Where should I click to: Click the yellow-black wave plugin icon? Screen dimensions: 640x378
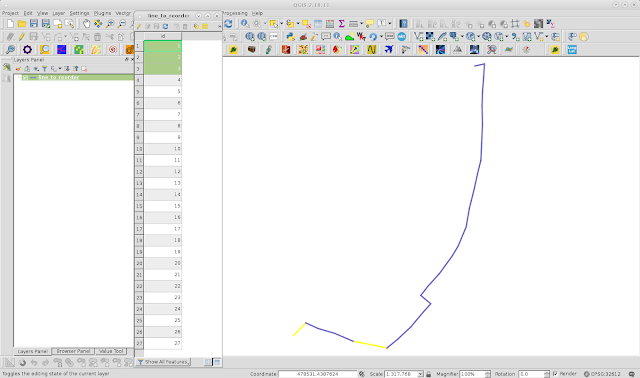pos(371,50)
